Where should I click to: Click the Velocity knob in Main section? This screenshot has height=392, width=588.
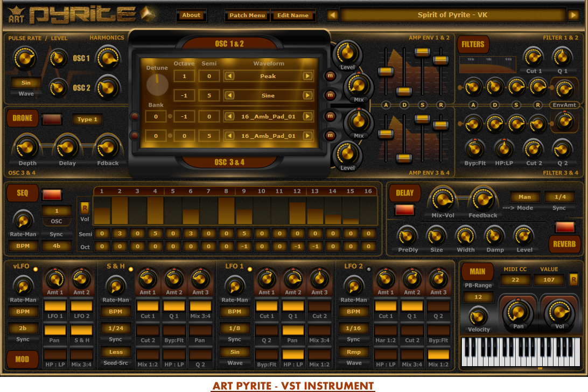point(478,316)
